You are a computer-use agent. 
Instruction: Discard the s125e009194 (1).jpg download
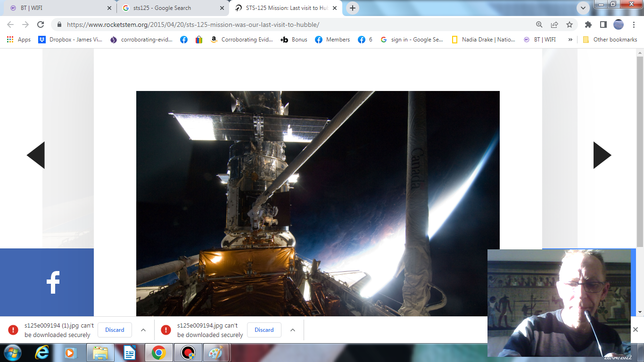point(115,330)
